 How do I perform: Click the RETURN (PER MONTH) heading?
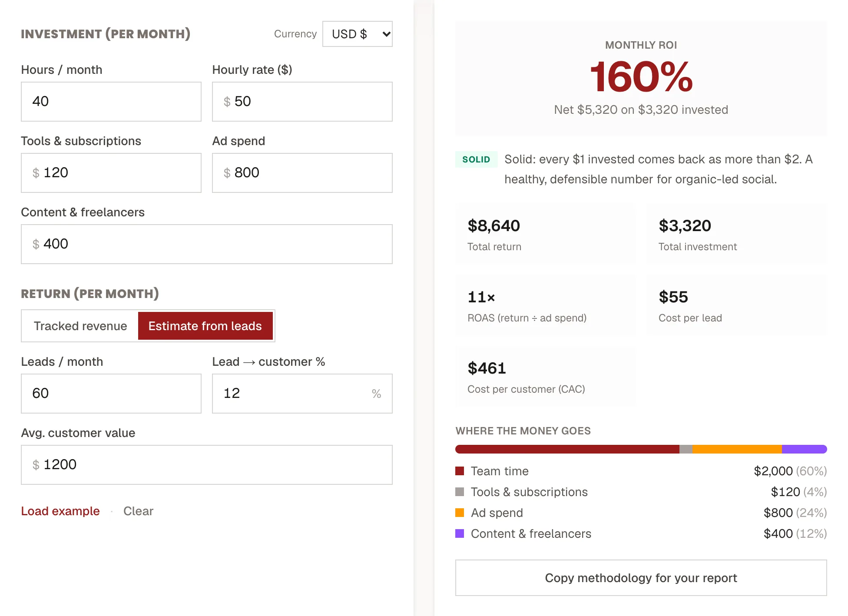(x=90, y=294)
